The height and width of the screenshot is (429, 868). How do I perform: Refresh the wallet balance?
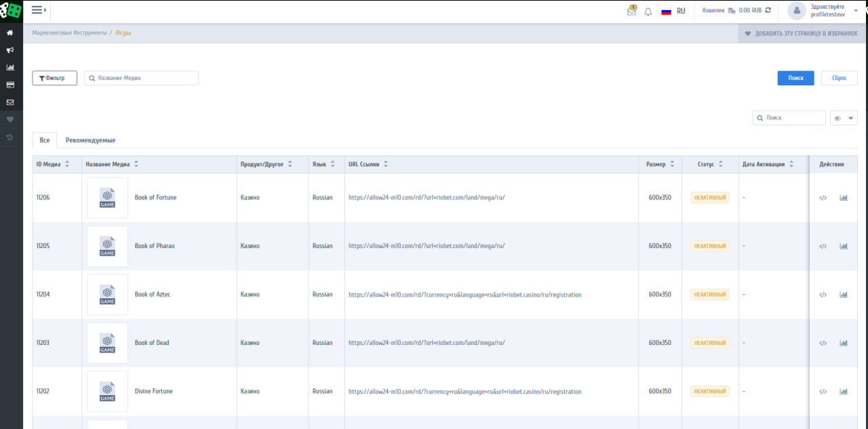coord(768,11)
